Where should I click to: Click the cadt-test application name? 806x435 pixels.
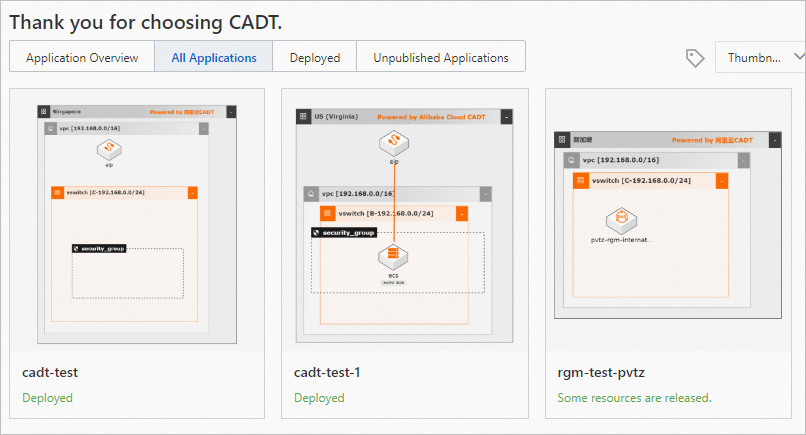tap(50, 372)
